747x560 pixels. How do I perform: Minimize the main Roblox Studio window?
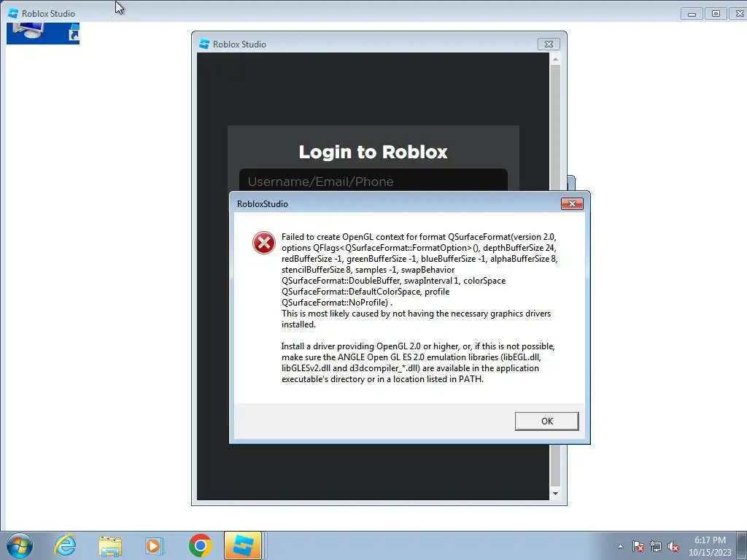(x=692, y=13)
